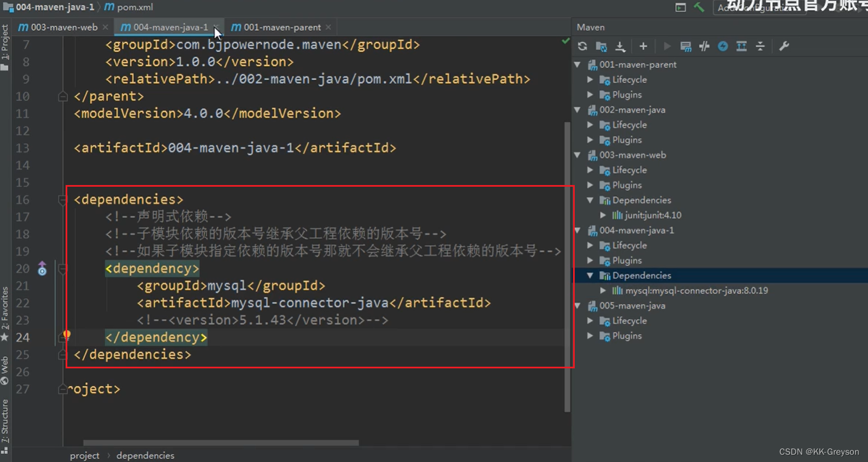The image size is (868, 462).
Task: Select Plugins under 004-maven-java-1
Action: tap(626, 260)
